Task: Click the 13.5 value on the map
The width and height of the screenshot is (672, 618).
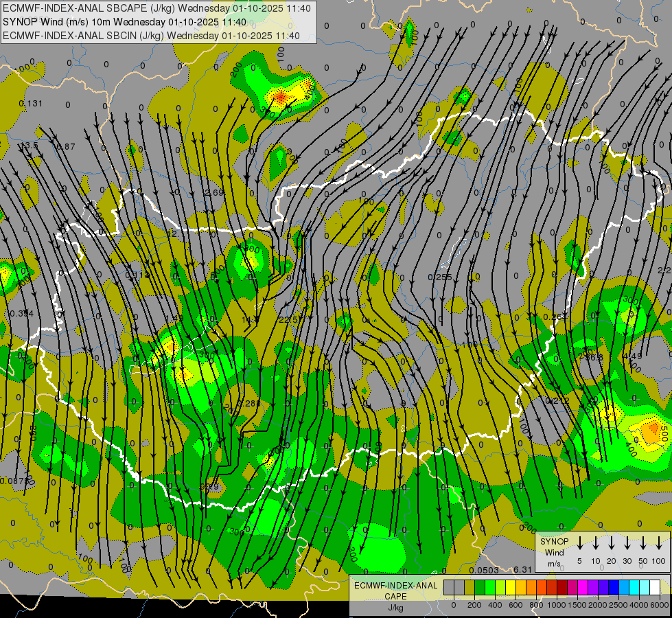Action: [29, 146]
